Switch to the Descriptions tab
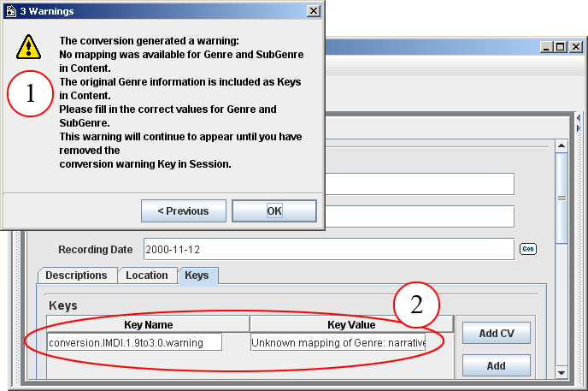 click(x=77, y=275)
